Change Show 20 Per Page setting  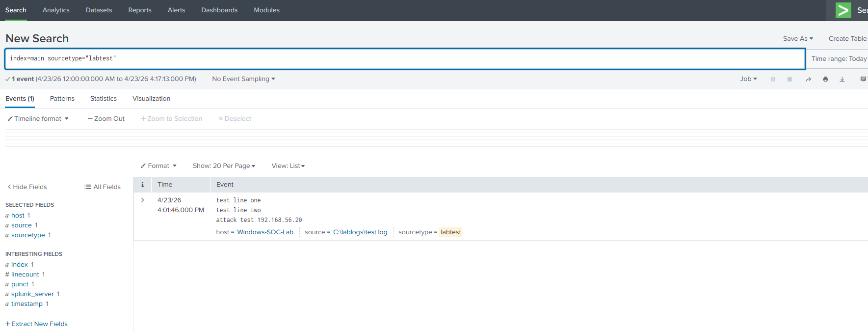[x=224, y=166]
